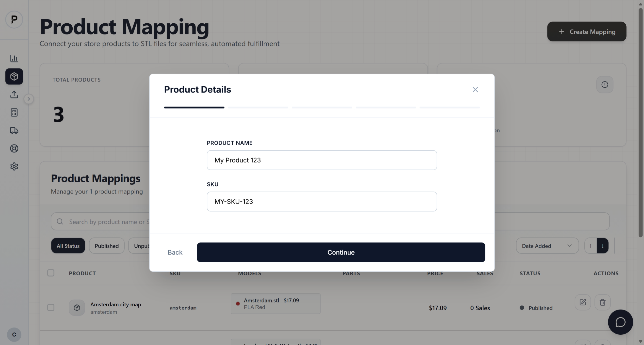Image resolution: width=644 pixels, height=345 pixels.
Task: Click the search magnifier icon
Action: pos(60,221)
